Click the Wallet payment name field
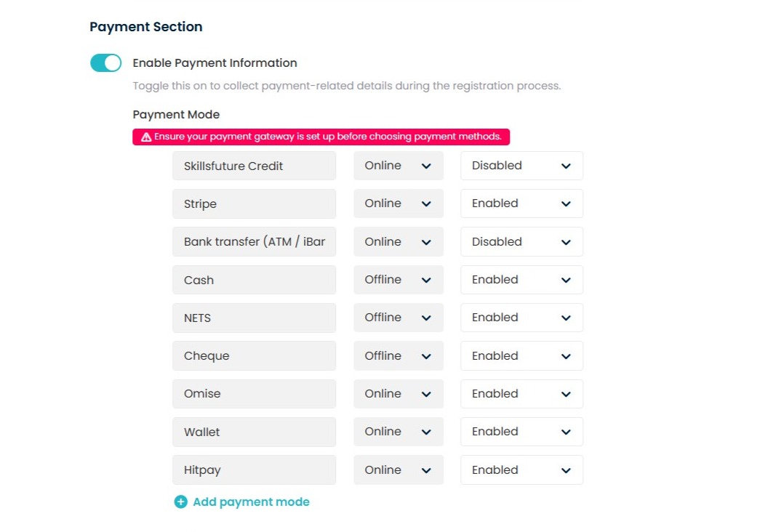This screenshot has width=768, height=532. click(255, 432)
